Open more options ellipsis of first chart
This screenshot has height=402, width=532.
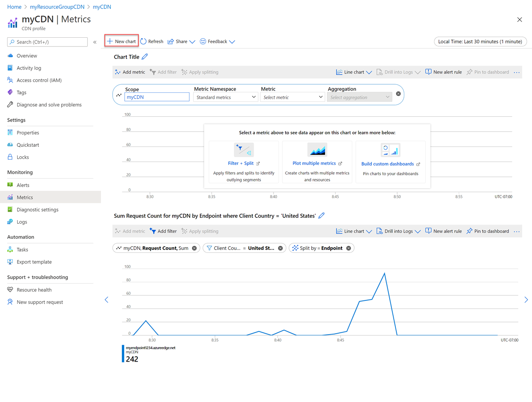[516, 72]
